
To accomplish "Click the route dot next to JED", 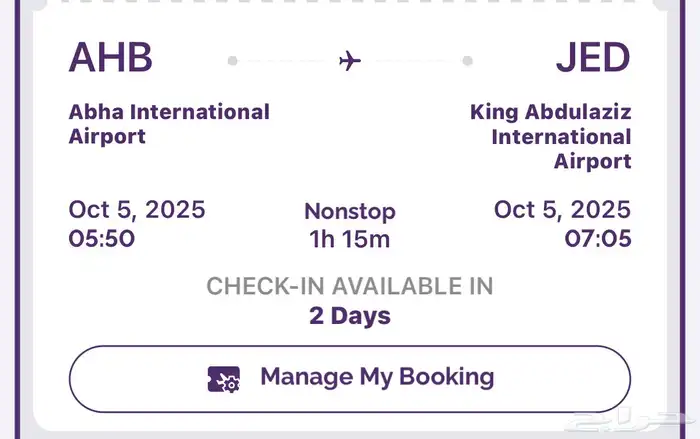I will [x=467, y=61].
